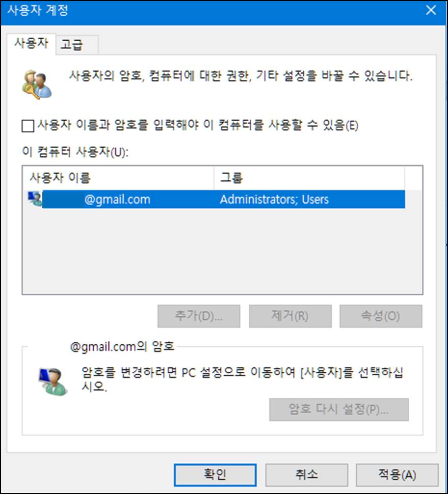Click the 암호 다시 설정(P)... button
Viewport: 448px width, 494px height.
click(x=339, y=409)
